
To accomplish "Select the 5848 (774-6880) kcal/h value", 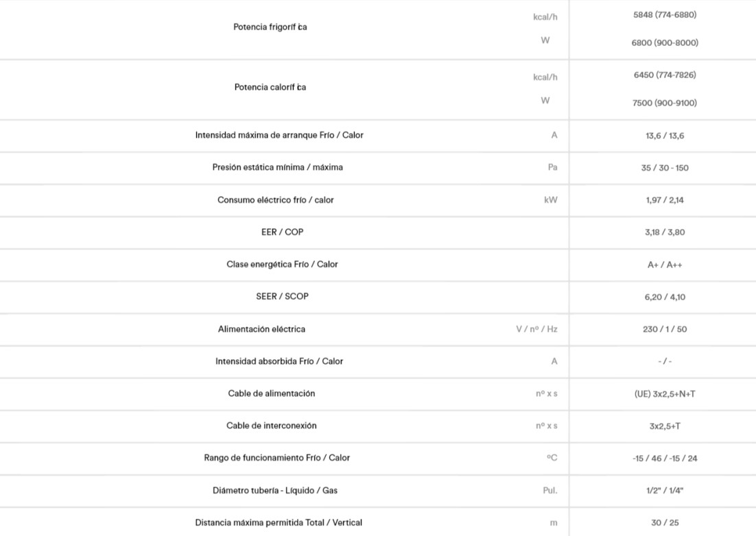I will 665,15.
